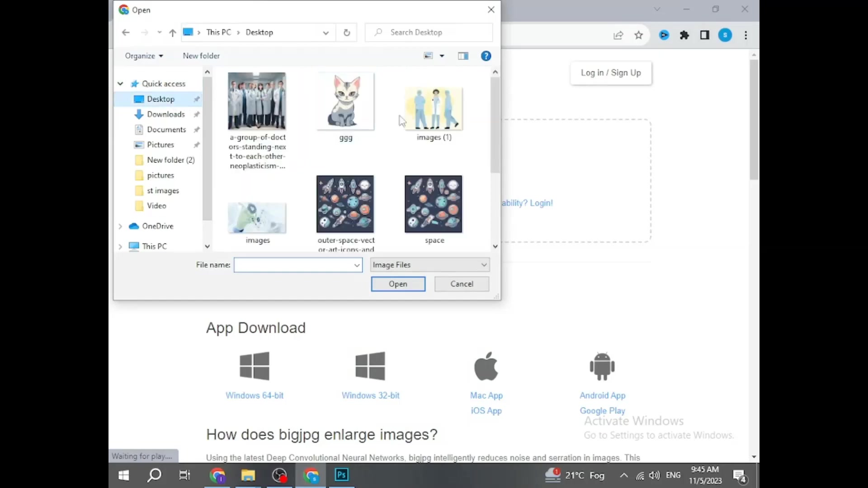Select the file named space
This screenshot has height=488, width=868.
(x=434, y=204)
